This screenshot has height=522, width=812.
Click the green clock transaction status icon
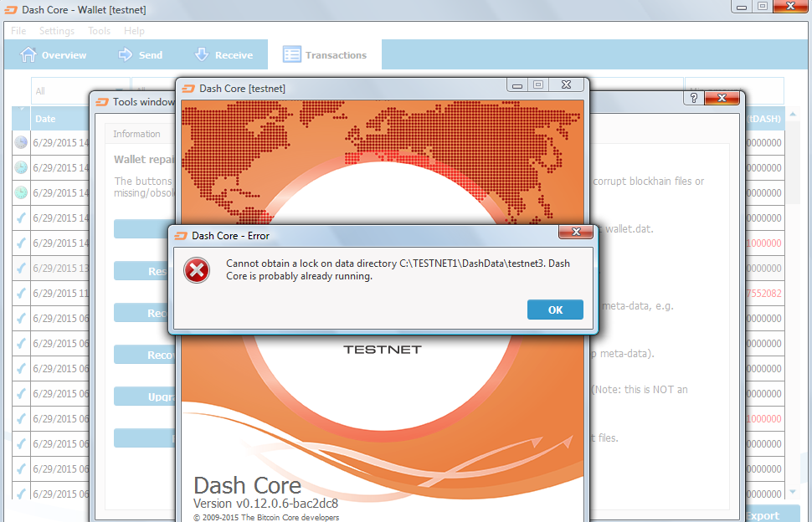pyautogui.click(x=21, y=192)
